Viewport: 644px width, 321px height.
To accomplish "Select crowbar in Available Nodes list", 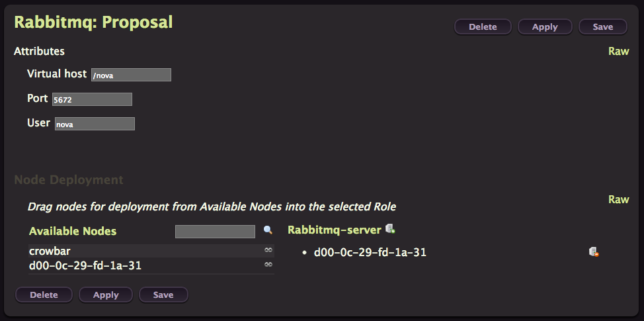I will click(151, 251).
